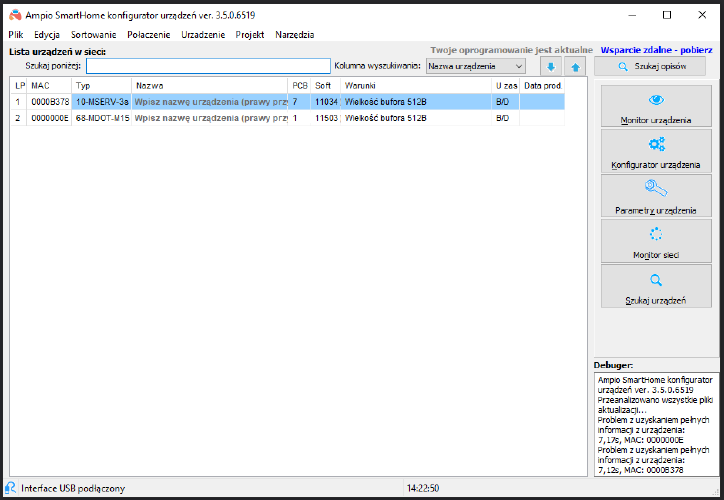Click the 10-MSERV-3s type cell
The width and height of the screenshot is (724, 500).
(x=102, y=102)
